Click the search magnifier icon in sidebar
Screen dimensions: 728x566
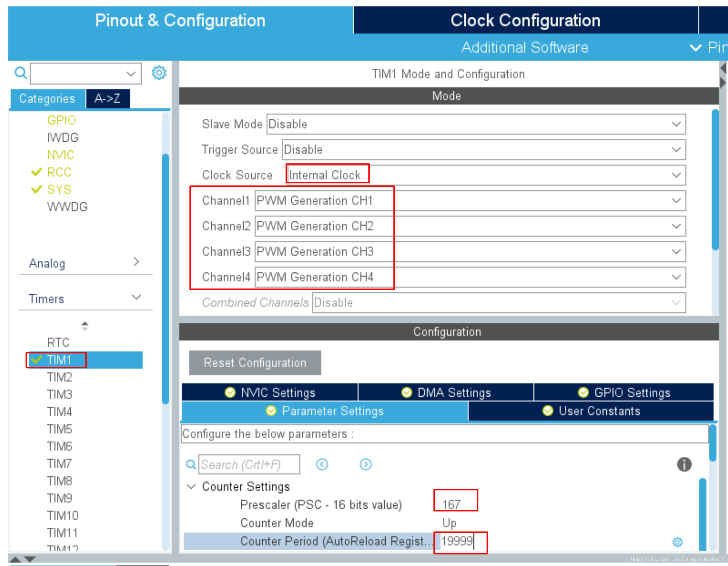coord(20,73)
